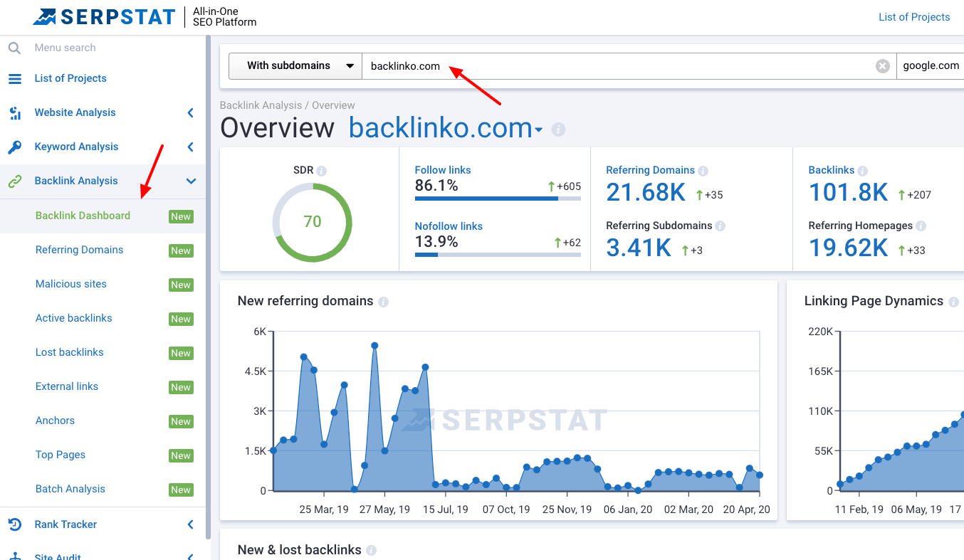964x560 pixels.
Task: Click the menu search magnifier icon
Action: [14, 48]
